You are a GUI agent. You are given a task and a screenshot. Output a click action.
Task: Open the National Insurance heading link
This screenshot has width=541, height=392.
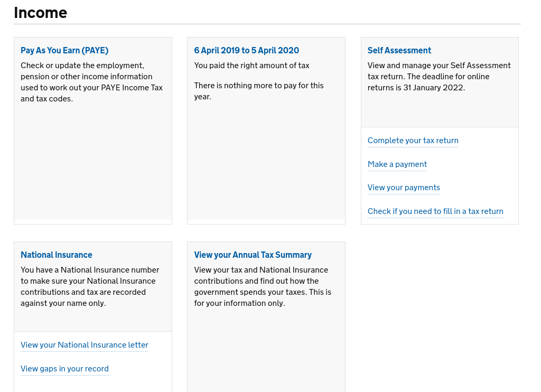[x=57, y=255]
